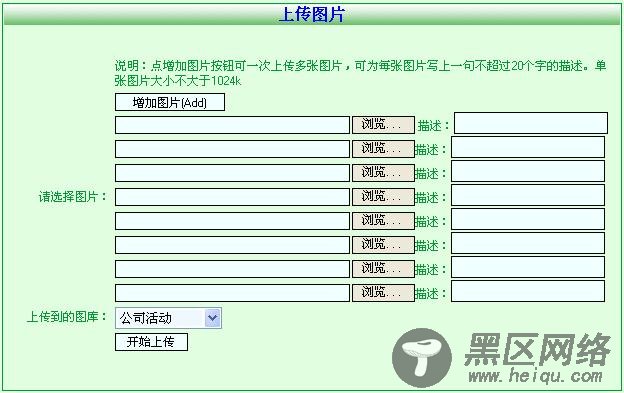Focus the fourth file path field
Viewport: 624px width, 393px height.
(232, 197)
